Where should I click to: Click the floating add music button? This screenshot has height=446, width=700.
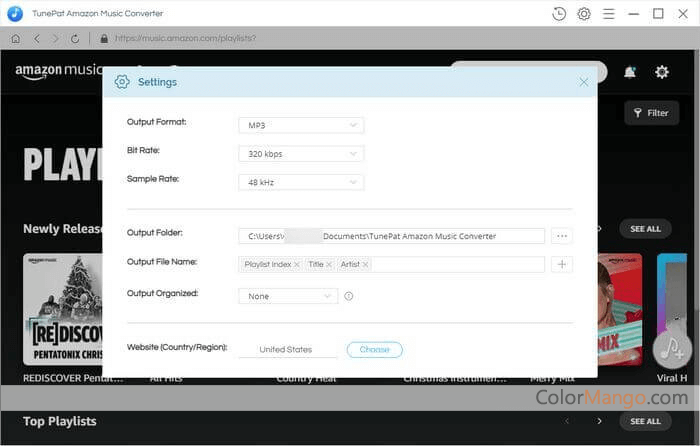672,348
